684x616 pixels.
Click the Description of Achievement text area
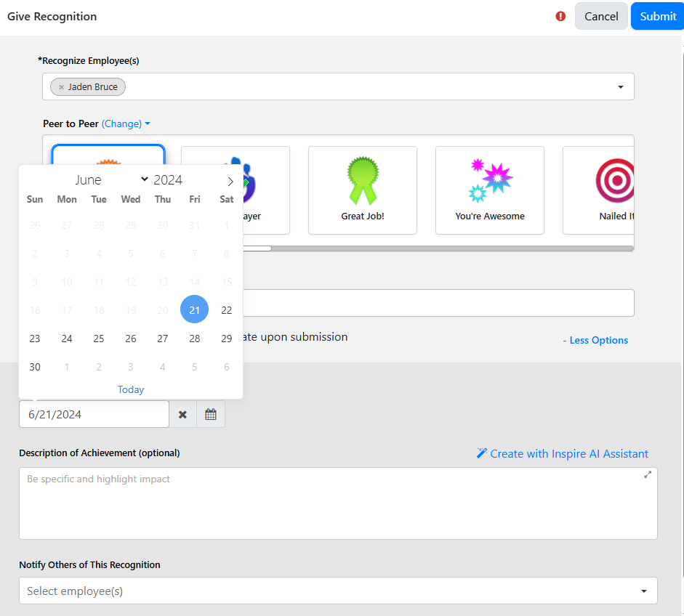click(338, 503)
